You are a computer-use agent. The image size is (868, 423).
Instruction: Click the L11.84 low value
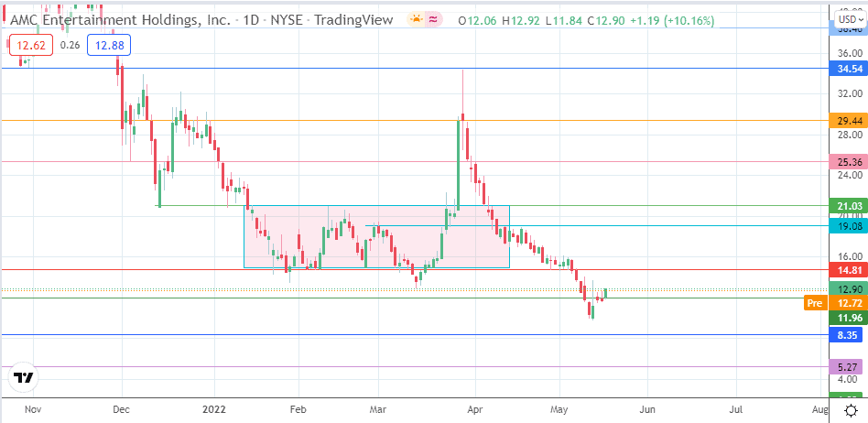pyautogui.click(x=563, y=20)
